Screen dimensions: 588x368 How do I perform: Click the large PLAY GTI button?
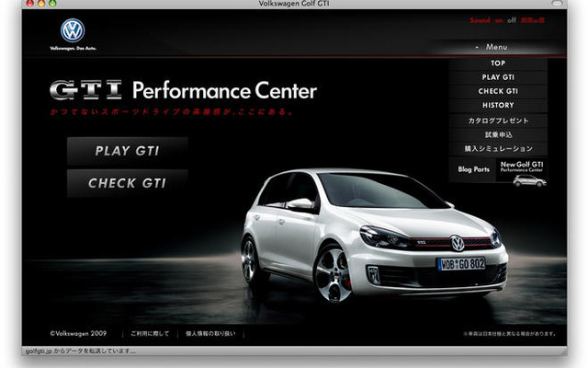(x=128, y=151)
